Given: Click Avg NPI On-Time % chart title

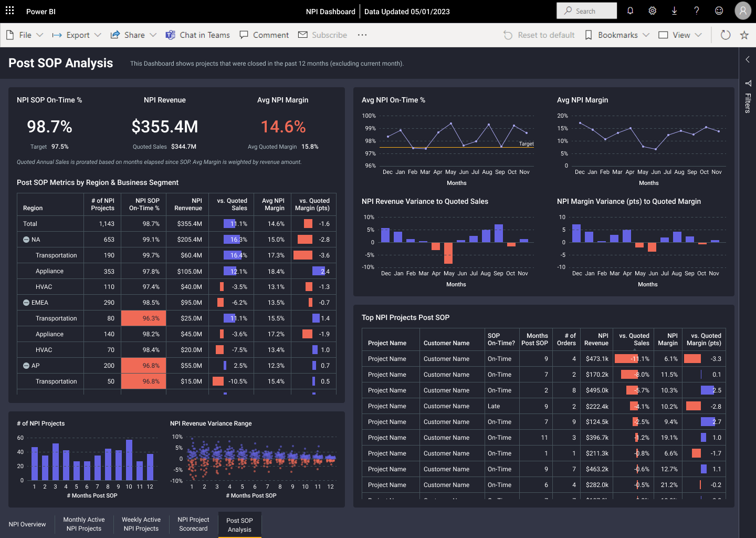Looking at the screenshot, I should point(393,100).
